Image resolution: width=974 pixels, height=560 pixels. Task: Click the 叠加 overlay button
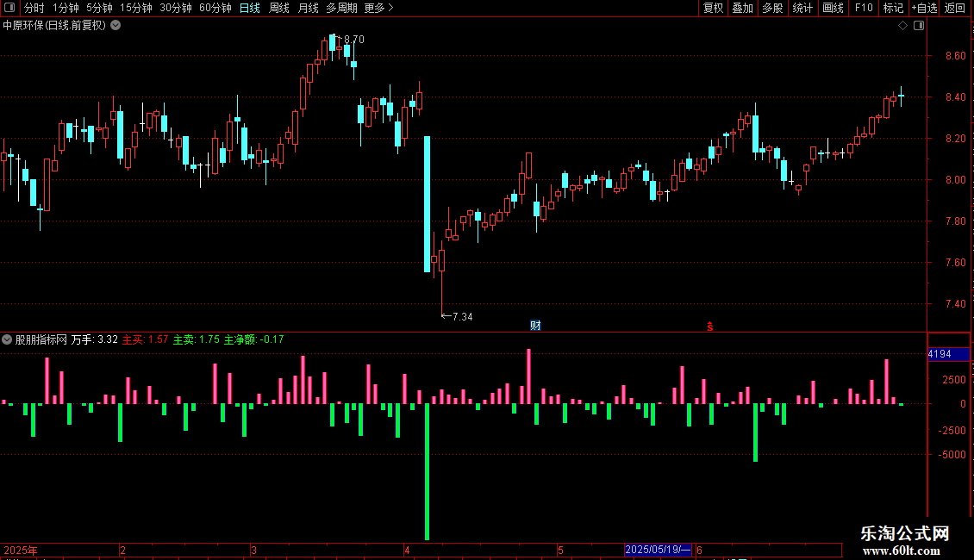[743, 8]
